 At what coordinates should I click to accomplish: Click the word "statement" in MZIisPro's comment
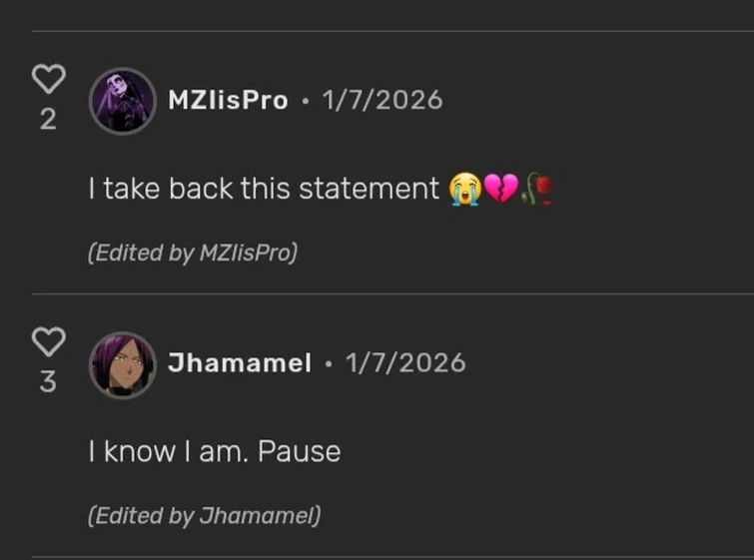point(382,189)
